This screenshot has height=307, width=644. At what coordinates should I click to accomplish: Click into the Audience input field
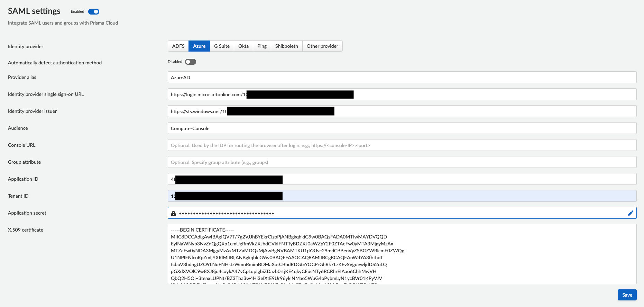pyautogui.click(x=402, y=128)
